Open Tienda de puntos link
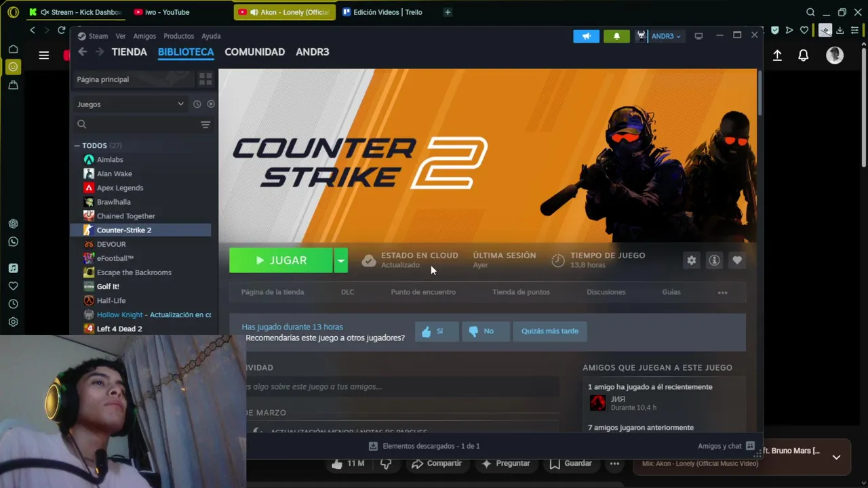 (521, 292)
